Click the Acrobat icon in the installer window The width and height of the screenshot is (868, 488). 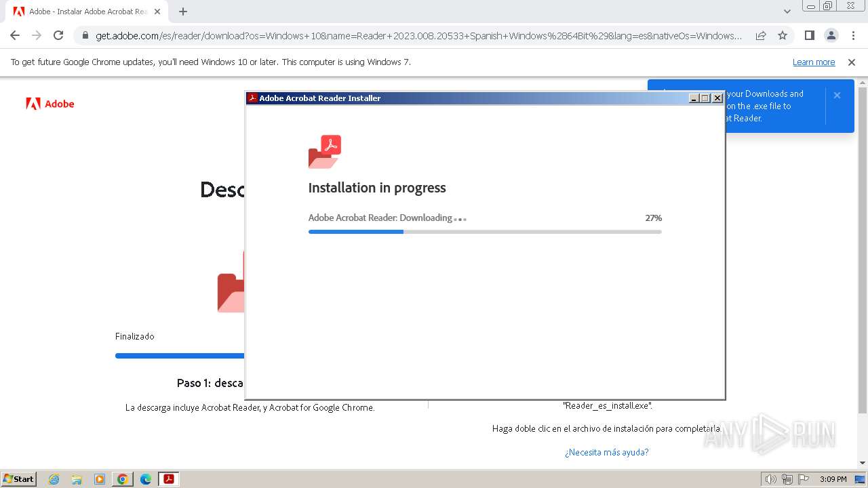coord(325,151)
